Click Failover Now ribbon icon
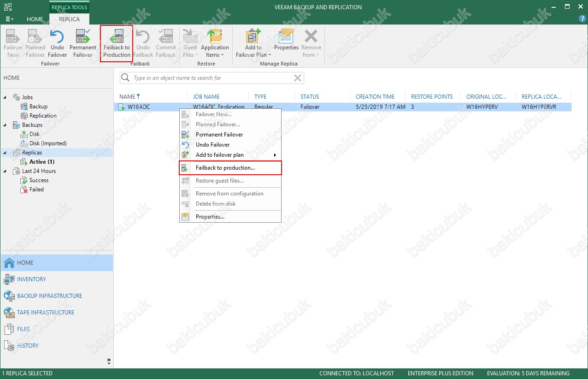The width and height of the screenshot is (588, 379). pyautogui.click(x=13, y=43)
